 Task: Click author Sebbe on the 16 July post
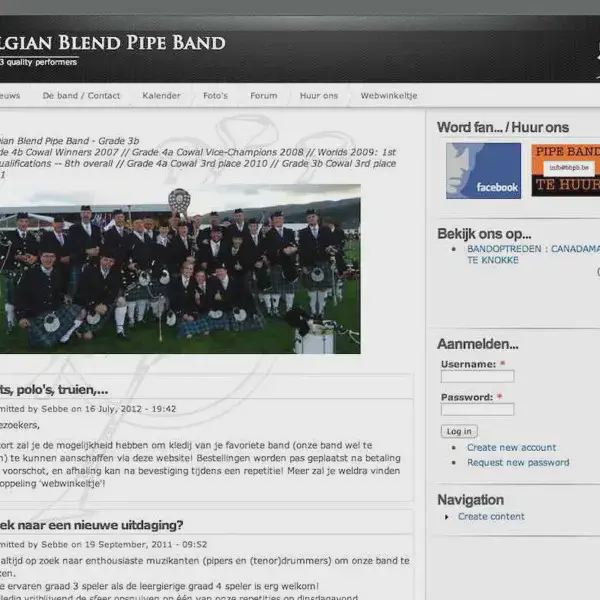coord(54,409)
